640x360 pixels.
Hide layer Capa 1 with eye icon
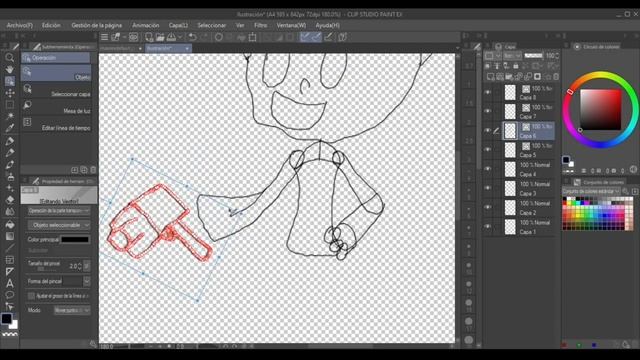(488, 226)
